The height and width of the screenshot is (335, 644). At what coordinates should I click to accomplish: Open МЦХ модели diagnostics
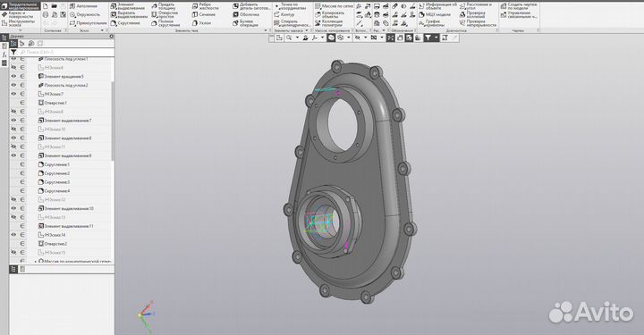(x=435, y=14)
